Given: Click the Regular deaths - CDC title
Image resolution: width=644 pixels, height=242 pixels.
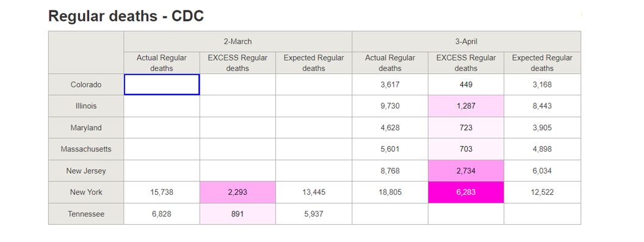Looking at the screenshot, I should coord(126,16).
